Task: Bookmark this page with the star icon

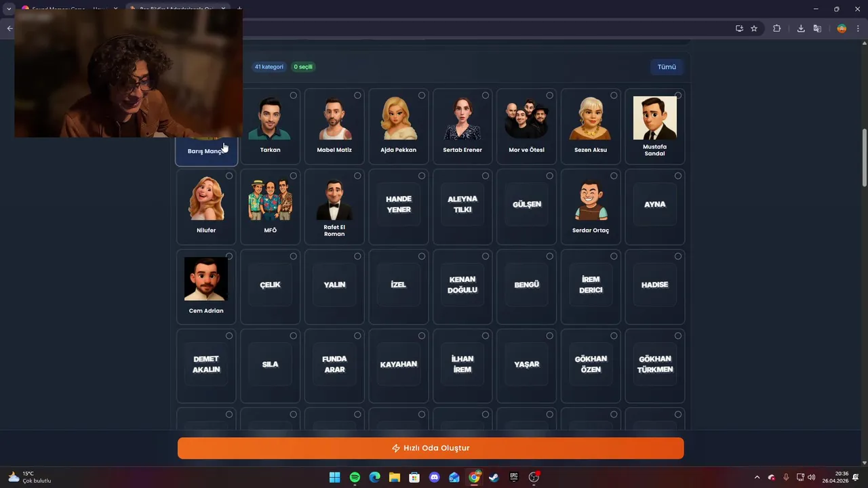Action: pyautogui.click(x=754, y=28)
